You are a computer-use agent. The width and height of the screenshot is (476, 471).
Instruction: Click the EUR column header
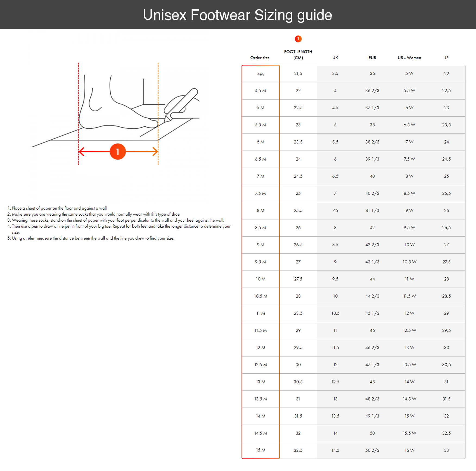pos(372,58)
